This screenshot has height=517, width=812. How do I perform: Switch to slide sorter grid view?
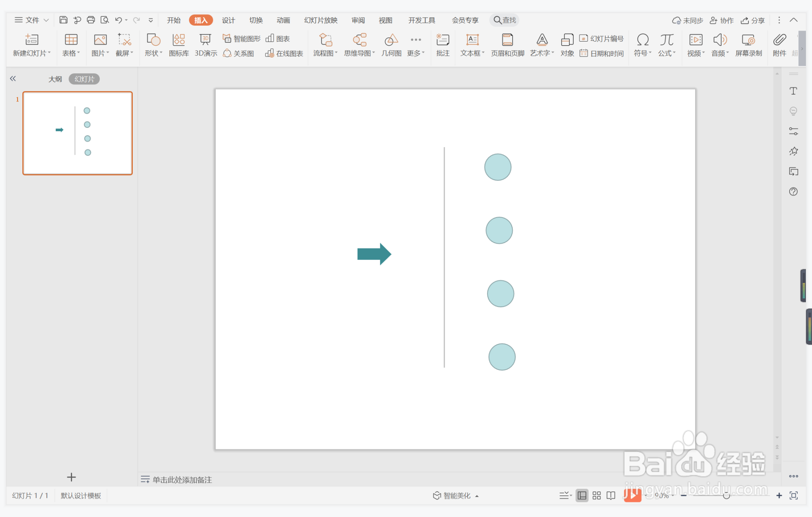pyautogui.click(x=597, y=495)
